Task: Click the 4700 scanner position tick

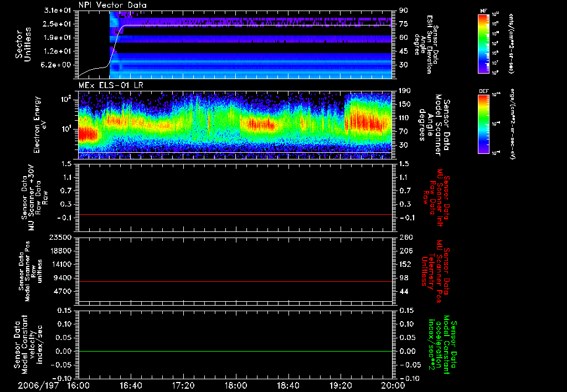Action: 63,291
